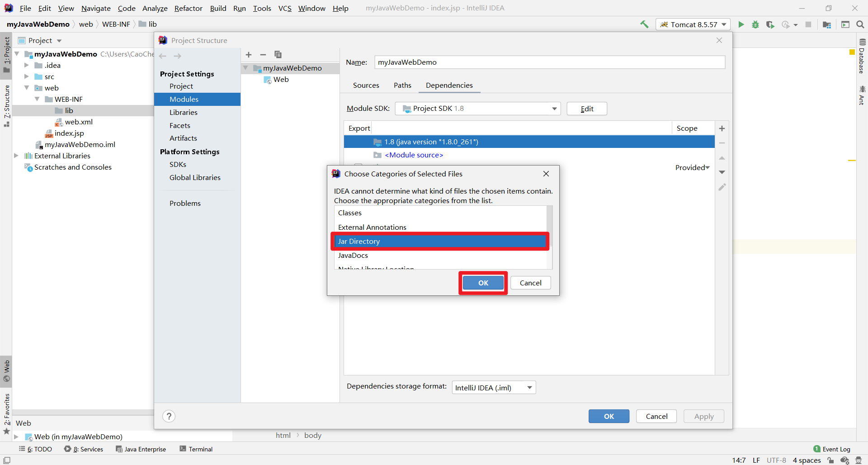Open the Event Log

832,449
